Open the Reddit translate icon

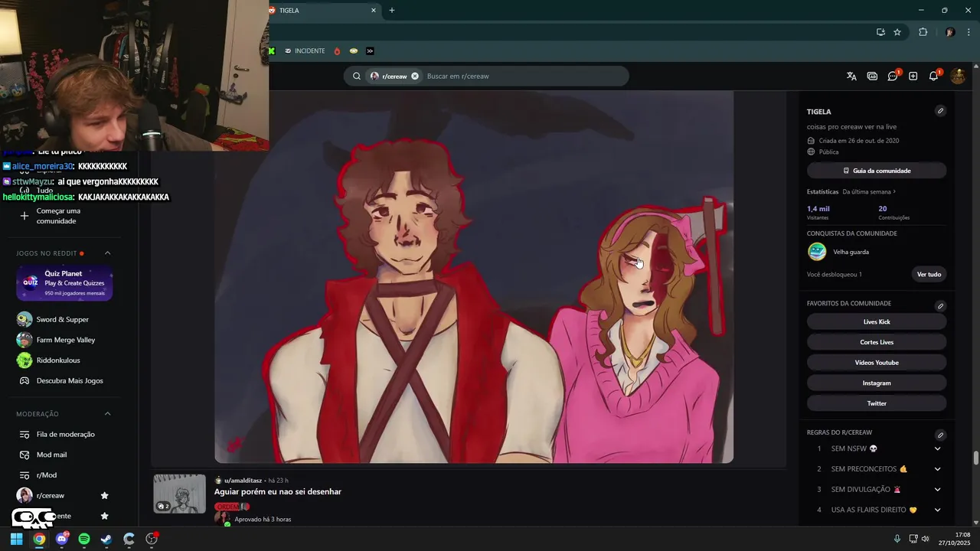[x=851, y=76]
